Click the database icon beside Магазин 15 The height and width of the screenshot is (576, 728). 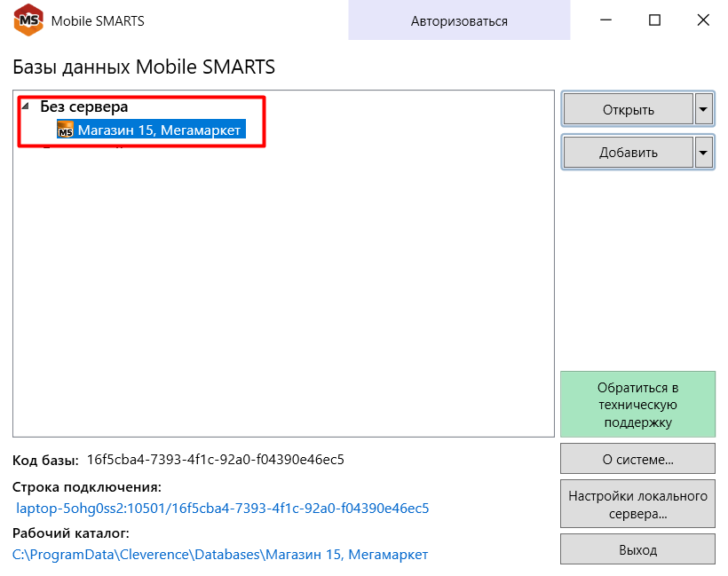(65, 130)
